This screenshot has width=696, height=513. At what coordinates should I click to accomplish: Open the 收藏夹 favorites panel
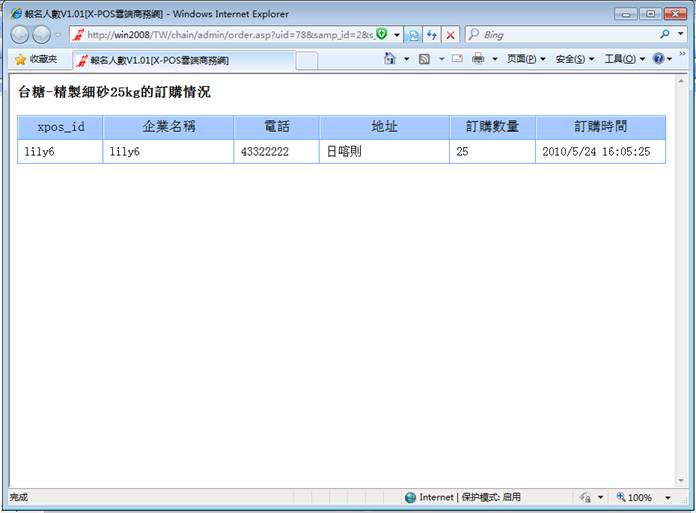tap(35, 60)
